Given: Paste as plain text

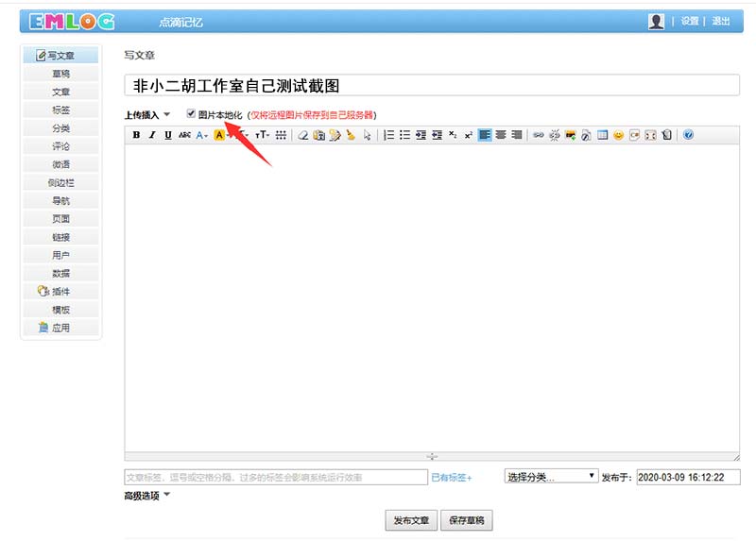Looking at the screenshot, I should (x=318, y=135).
